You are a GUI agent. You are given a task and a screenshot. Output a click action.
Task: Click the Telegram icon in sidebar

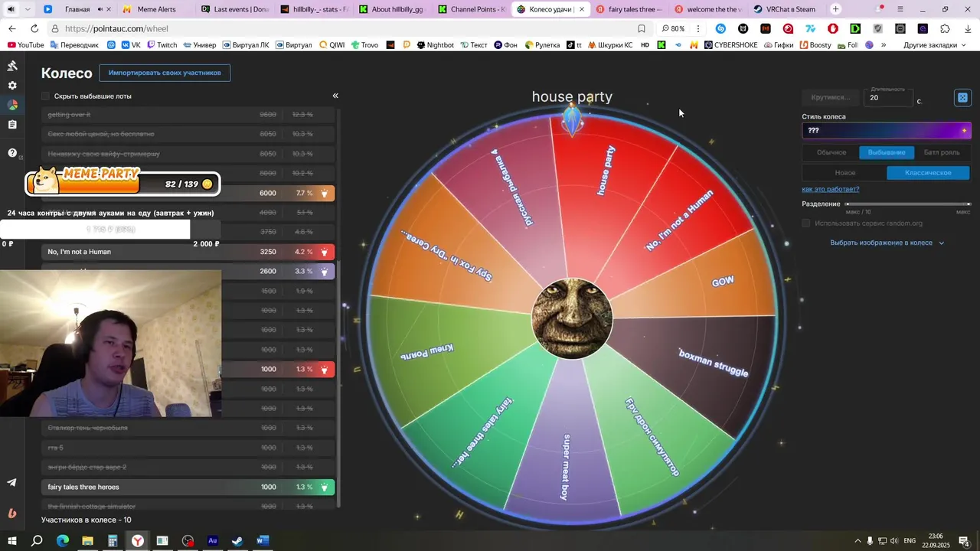(x=12, y=482)
